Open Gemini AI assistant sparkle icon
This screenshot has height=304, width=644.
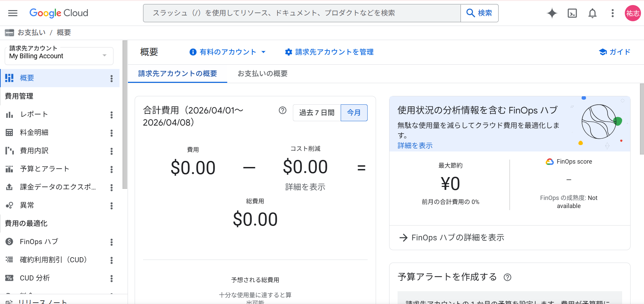point(552,13)
